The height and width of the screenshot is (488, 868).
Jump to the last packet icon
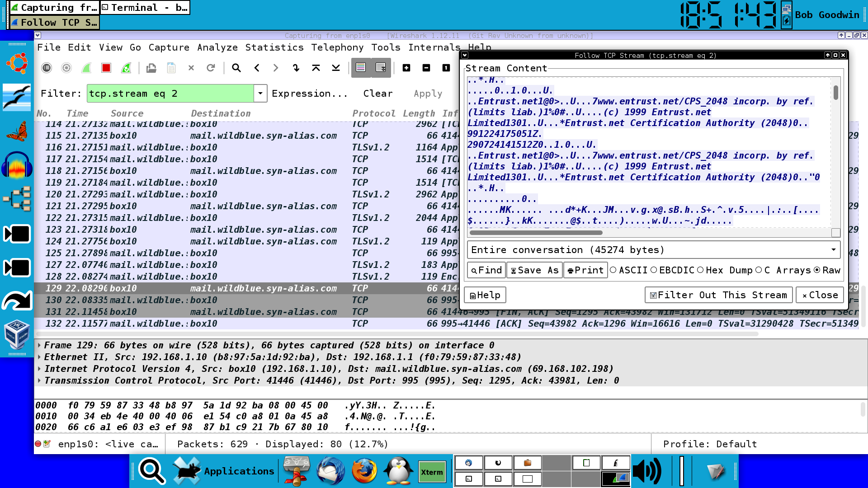[x=336, y=68]
